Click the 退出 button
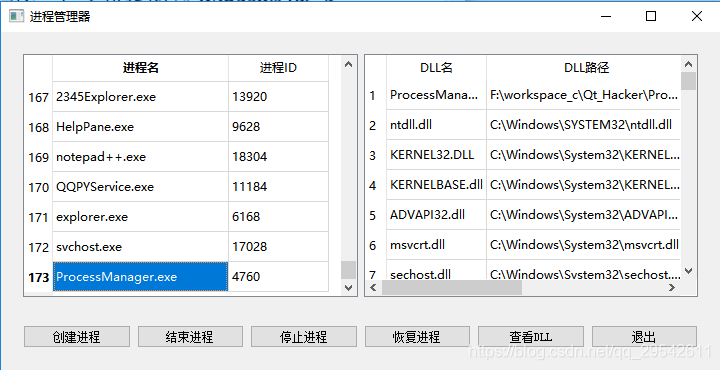Image resolution: width=720 pixels, height=370 pixels. (x=644, y=336)
